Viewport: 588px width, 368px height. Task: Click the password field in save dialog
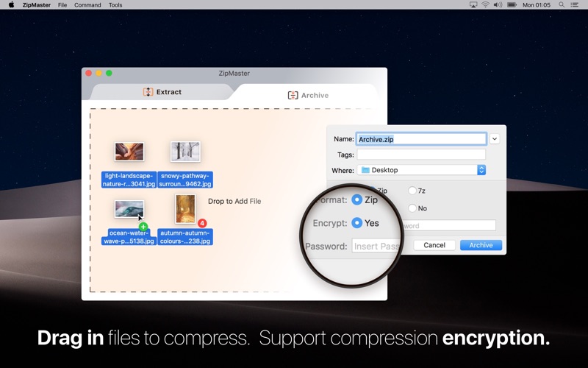pyautogui.click(x=448, y=225)
